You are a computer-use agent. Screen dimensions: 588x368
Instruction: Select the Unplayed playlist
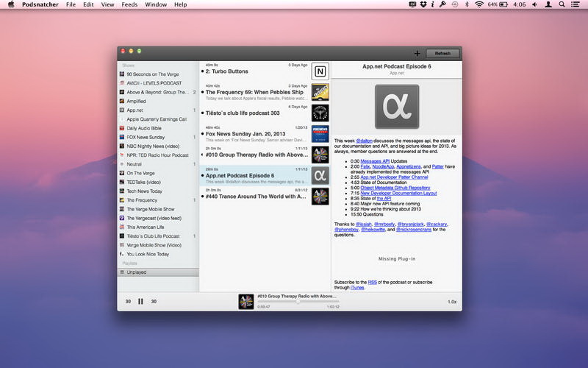pos(137,272)
